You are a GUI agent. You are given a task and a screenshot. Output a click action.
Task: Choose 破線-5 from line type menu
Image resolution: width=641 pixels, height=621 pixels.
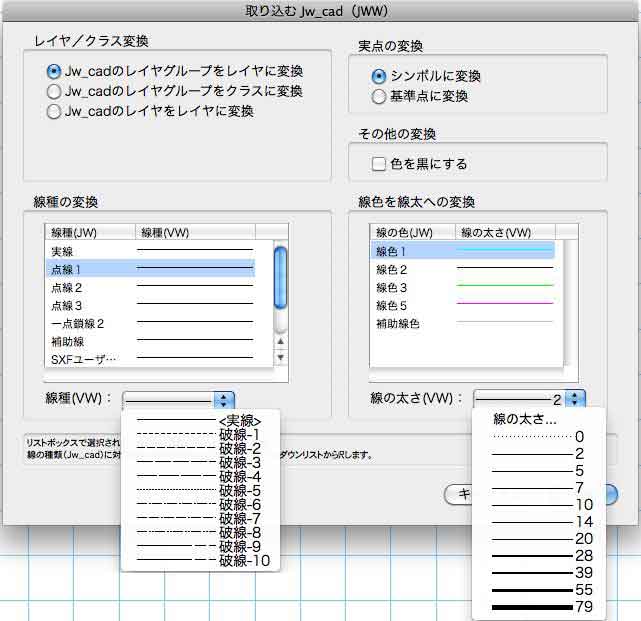200,491
